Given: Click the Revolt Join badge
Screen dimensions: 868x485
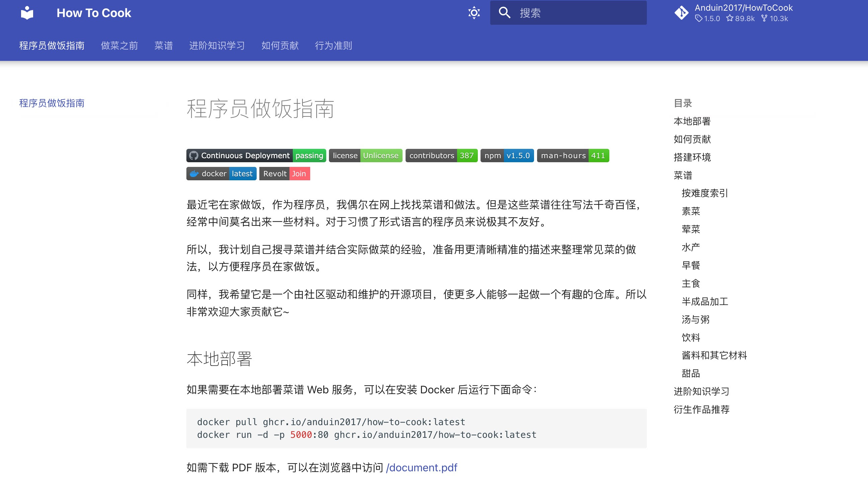Looking at the screenshot, I should click(284, 174).
